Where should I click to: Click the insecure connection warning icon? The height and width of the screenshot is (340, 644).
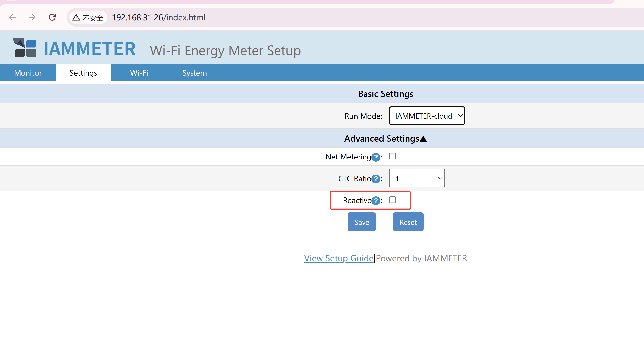point(76,17)
